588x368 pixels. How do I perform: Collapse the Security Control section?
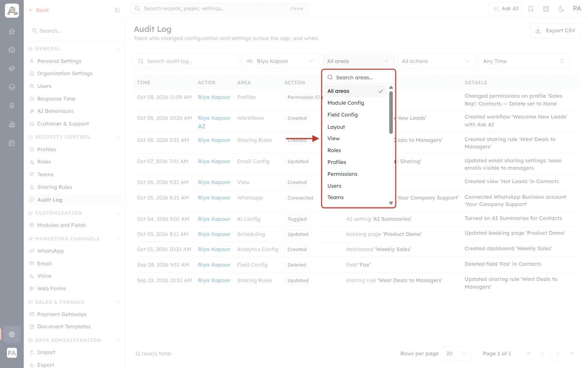pos(118,137)
